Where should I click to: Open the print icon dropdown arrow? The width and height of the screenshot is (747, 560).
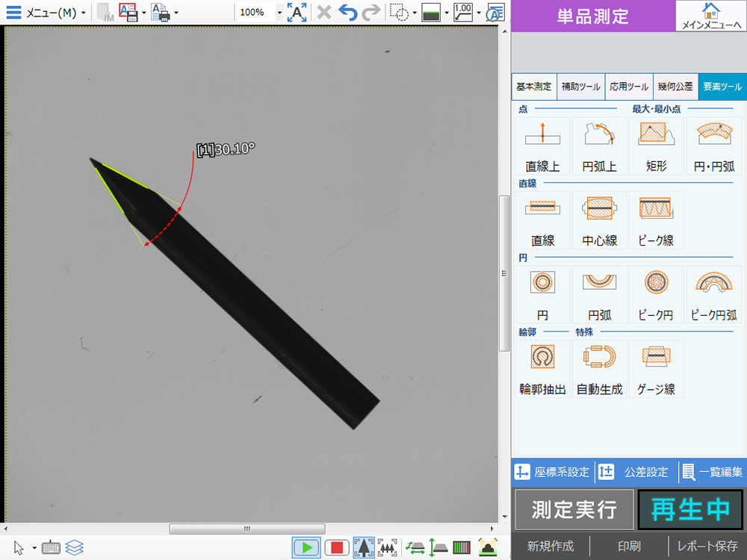tap(176, 13)
